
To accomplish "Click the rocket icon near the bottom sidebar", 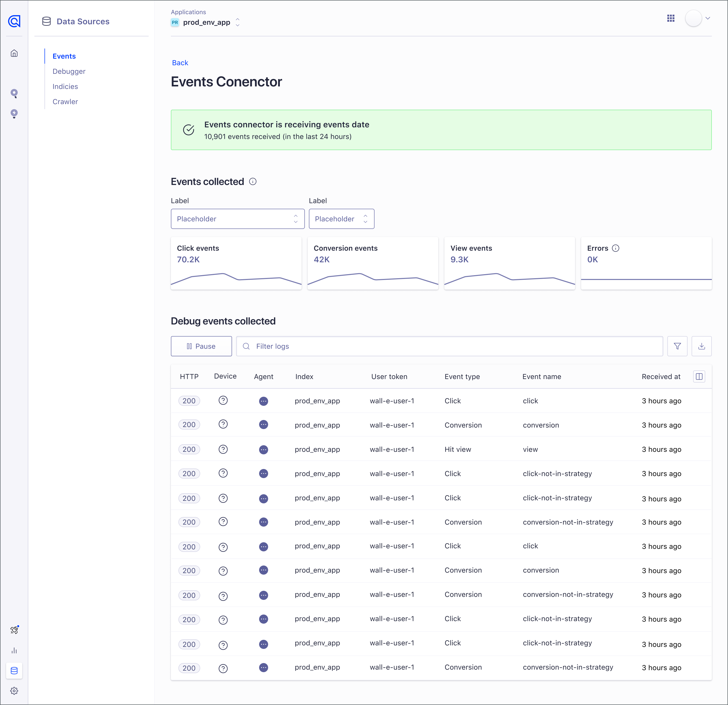I will [14, 630].
